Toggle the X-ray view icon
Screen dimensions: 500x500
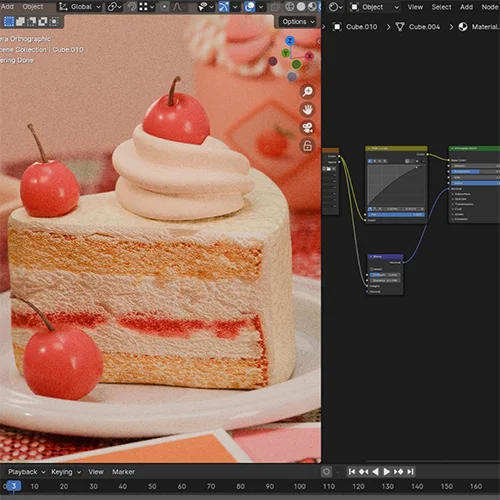[x=275, y=7]
